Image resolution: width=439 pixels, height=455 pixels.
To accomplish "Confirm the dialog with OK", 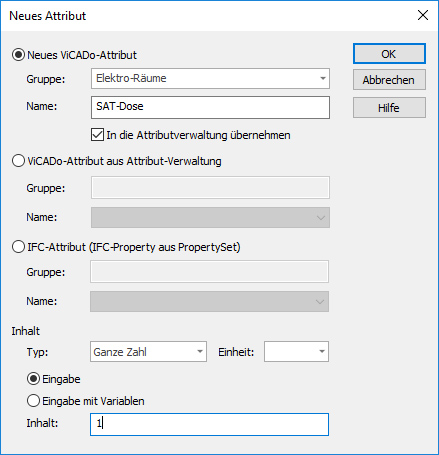I will pyautogui.click(x=389, y=54).
